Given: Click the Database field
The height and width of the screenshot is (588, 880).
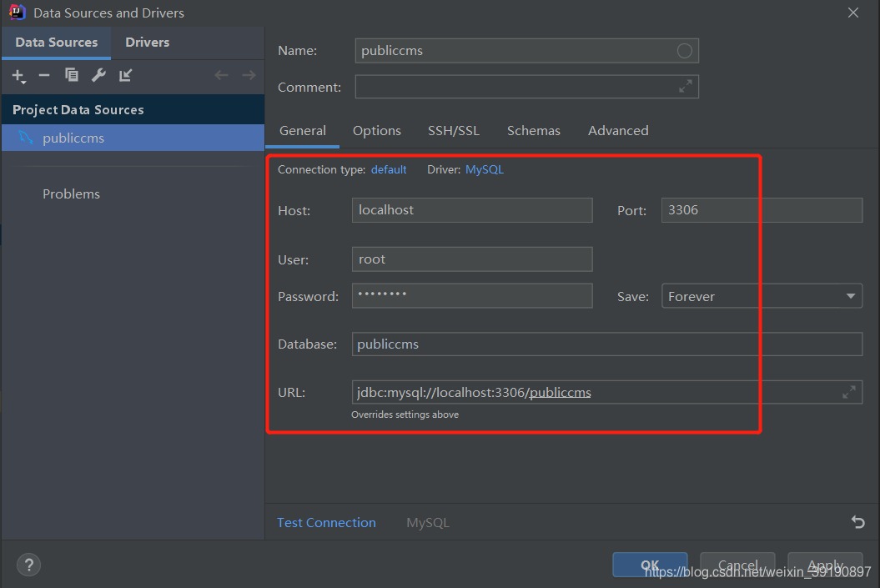Looking at the screenshot, I should (606, 344).
